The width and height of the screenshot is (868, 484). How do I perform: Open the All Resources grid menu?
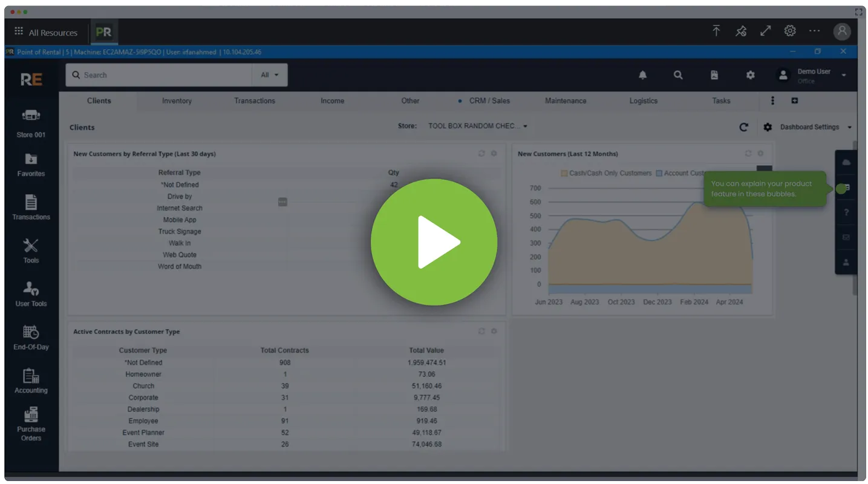[x=46, y=32]
